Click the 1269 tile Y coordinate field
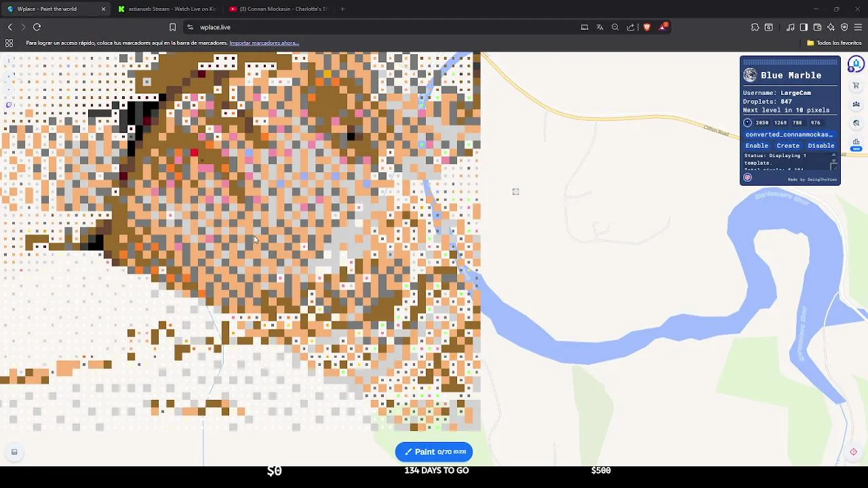The width and height of the screenshot is (868, 488). pos(780,123)
